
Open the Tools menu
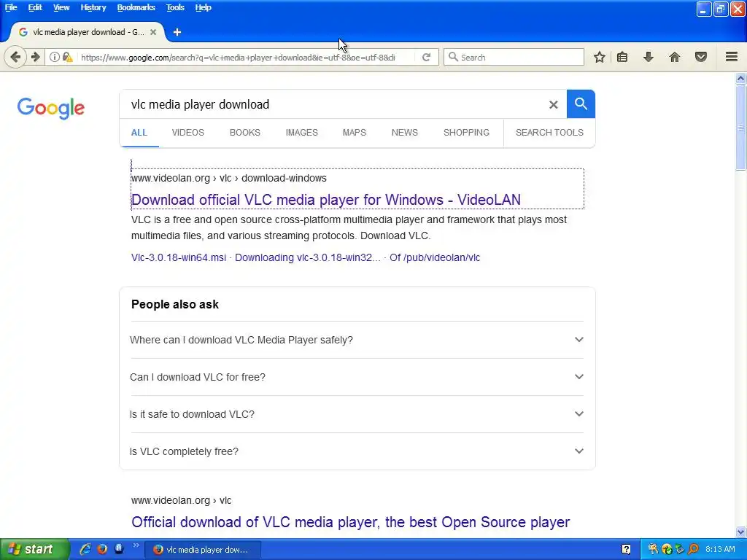(175, 7)
